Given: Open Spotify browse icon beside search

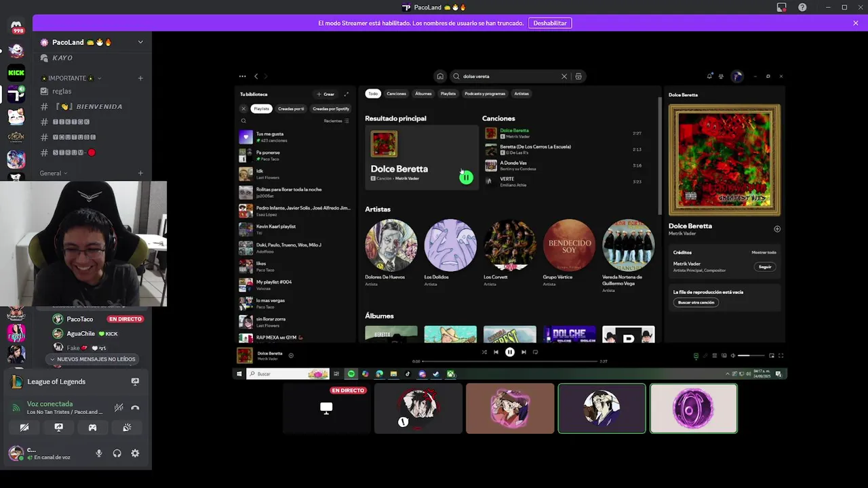Looking at the screenshot, I should (x=578, y=77).
